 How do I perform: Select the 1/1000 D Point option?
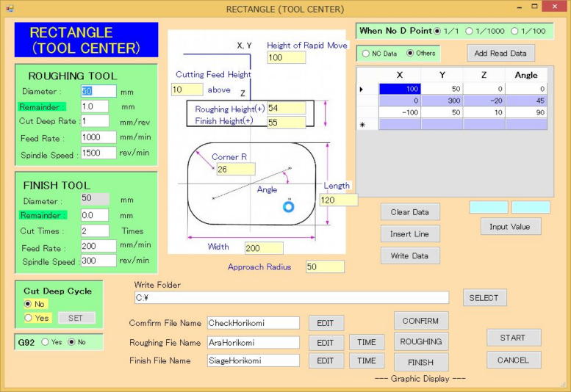tap(470, 31)
